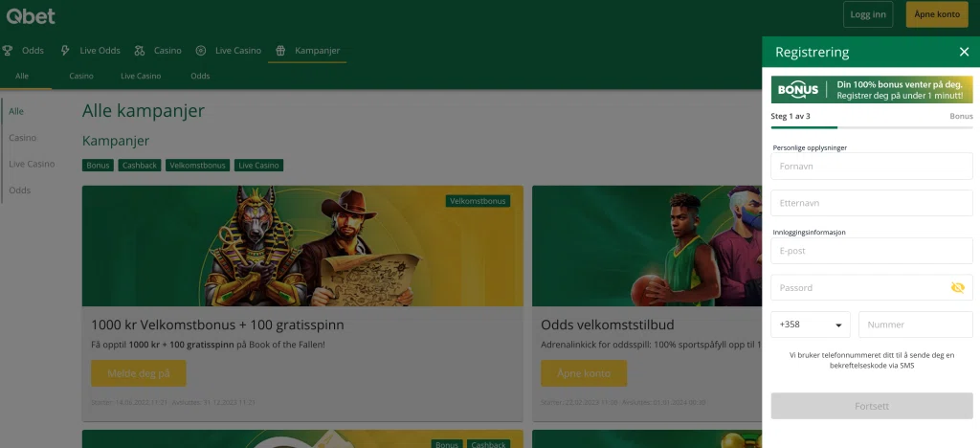Open the Live Casino main menu item
Viewport: 980px width, 448px height.
pyautogui.click(x=238, y=51)
